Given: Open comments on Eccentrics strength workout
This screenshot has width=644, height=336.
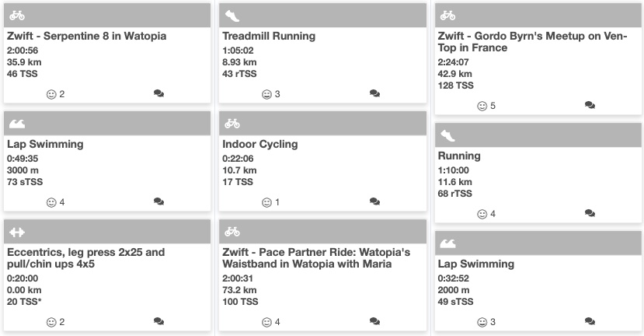Looking at the screenshot, I should pos(159,322).
